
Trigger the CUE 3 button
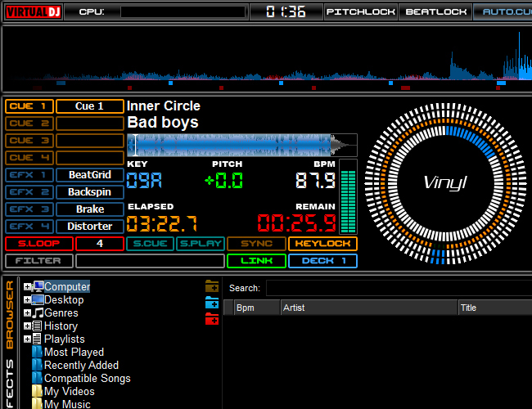(x=29, y=141)
